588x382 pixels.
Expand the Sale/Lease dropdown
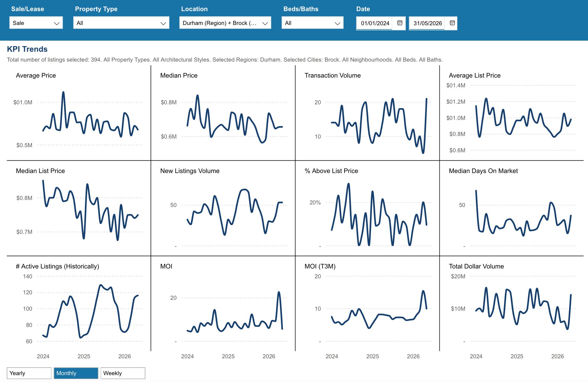pyautogui.click(x=36, y=23)
